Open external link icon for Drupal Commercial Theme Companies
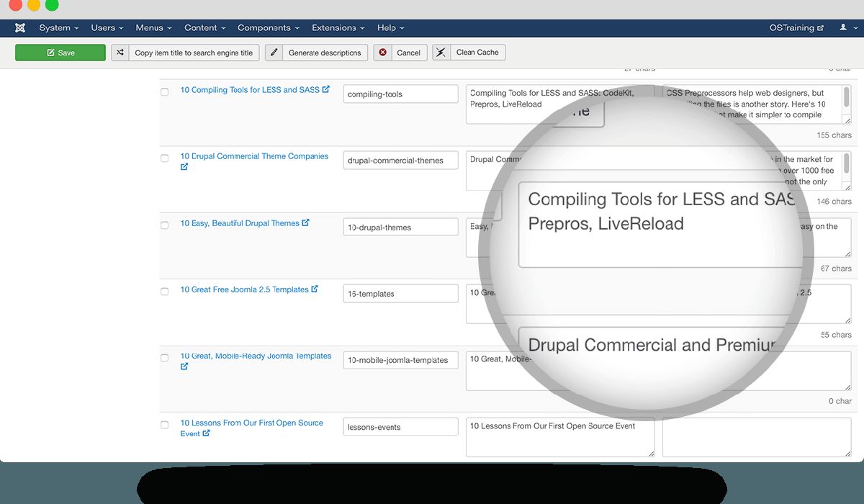Image resolution: width=864 pixels, height=504 pixels. point(184,166)
